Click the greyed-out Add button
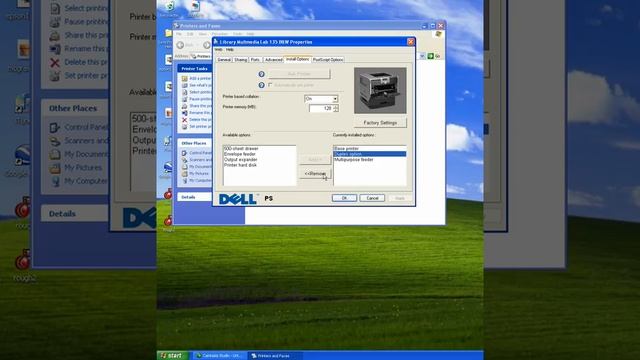This screenshot has width=640, height=360. 315,159
